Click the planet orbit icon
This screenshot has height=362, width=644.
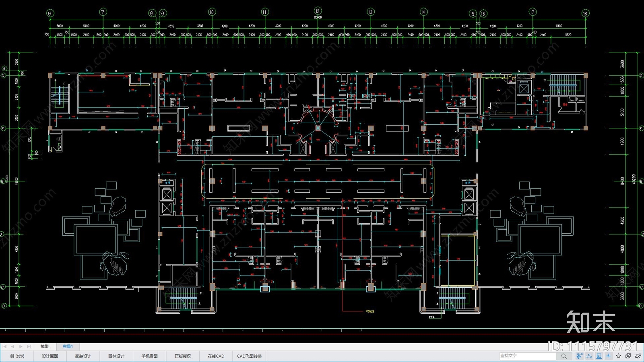[638, 356]
